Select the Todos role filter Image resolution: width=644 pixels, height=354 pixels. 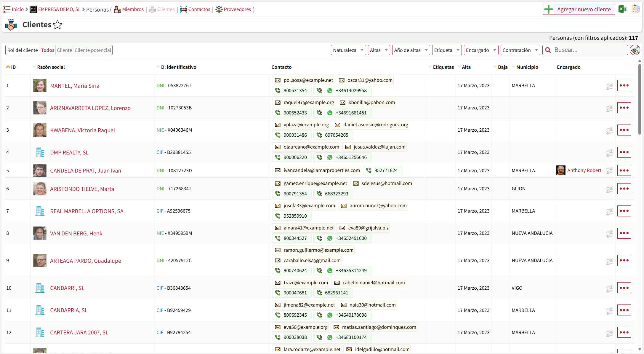pyautogui.click(x=48, y=50)
